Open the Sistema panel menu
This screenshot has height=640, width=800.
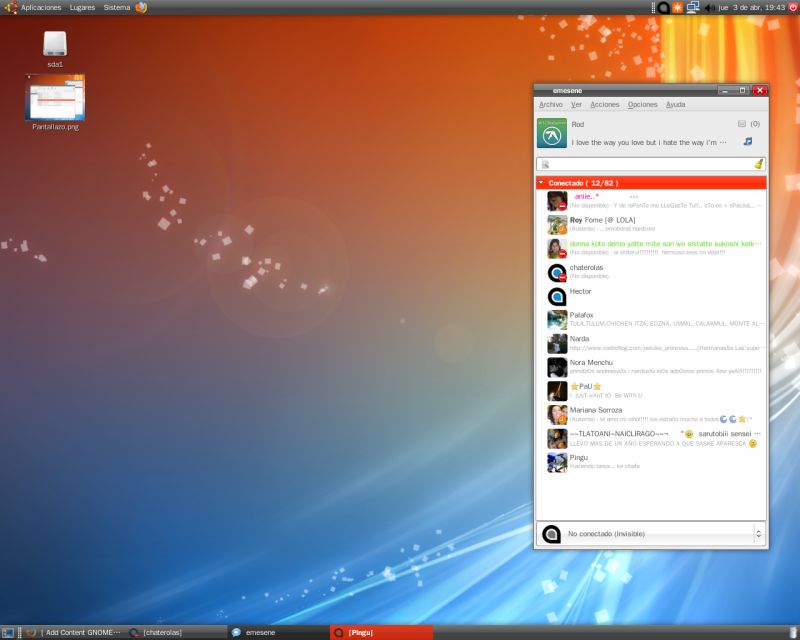117,8
